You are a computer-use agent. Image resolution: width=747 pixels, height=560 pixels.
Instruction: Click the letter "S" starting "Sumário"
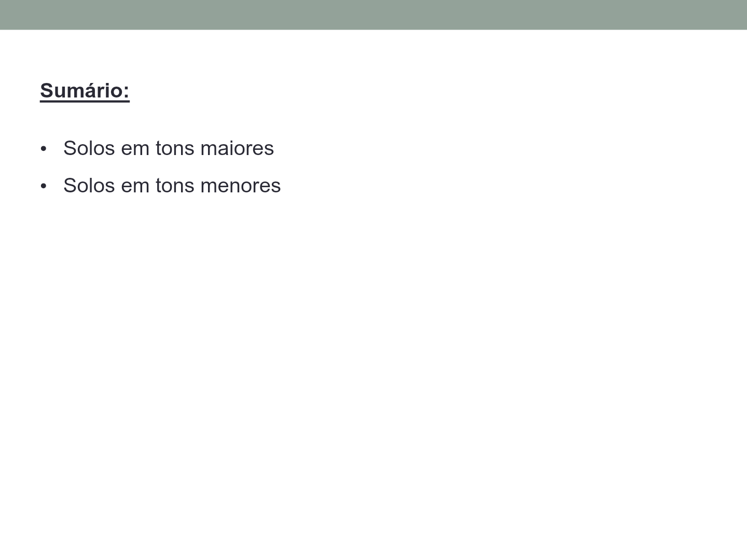point(47,91)
